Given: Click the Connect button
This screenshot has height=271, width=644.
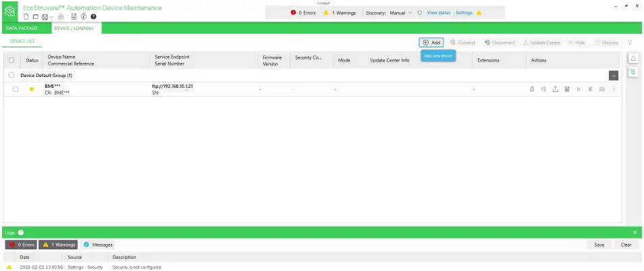Looking at the screenshot, I should point(462,43).
